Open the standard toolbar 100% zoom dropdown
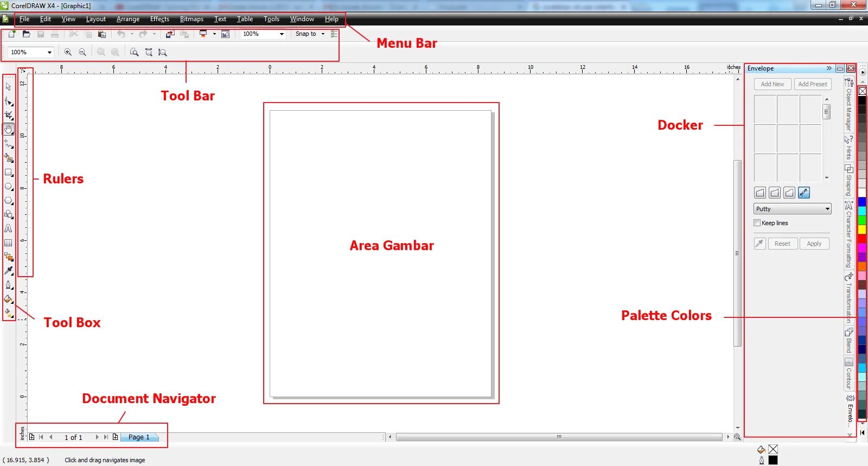 (x=282, y=34)
